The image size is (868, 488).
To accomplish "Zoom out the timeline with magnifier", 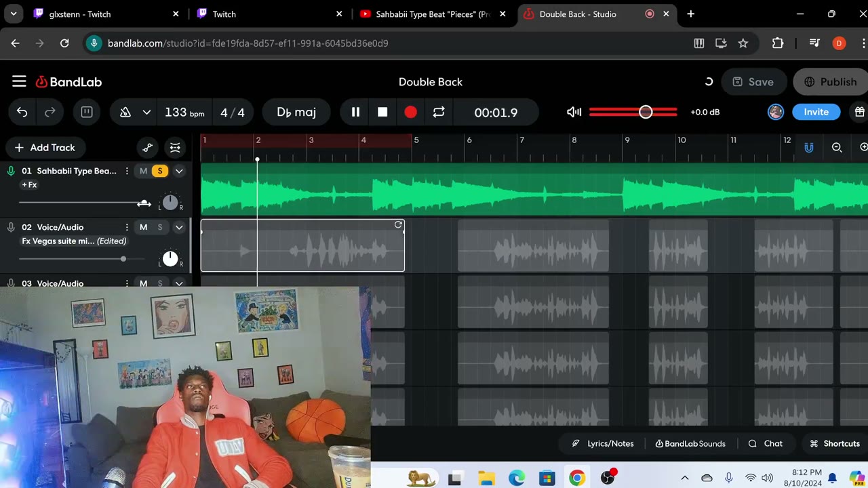I will [x=837, y=148].
